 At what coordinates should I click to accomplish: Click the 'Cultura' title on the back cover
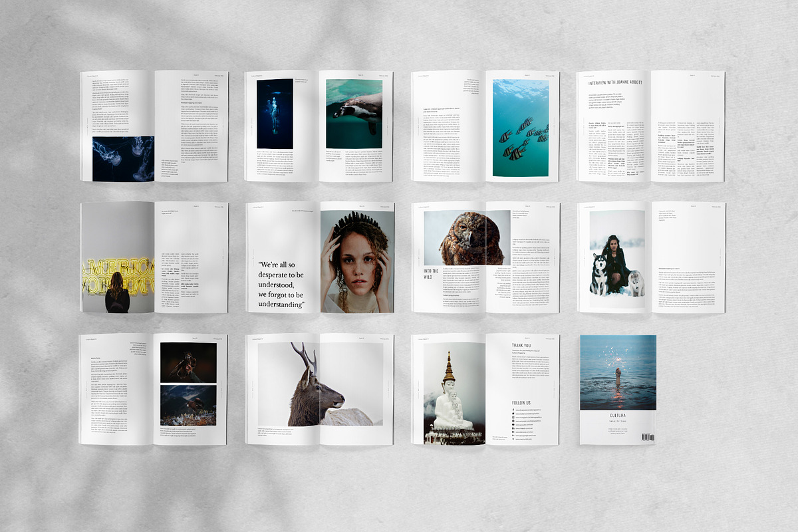tap(618, 416)
